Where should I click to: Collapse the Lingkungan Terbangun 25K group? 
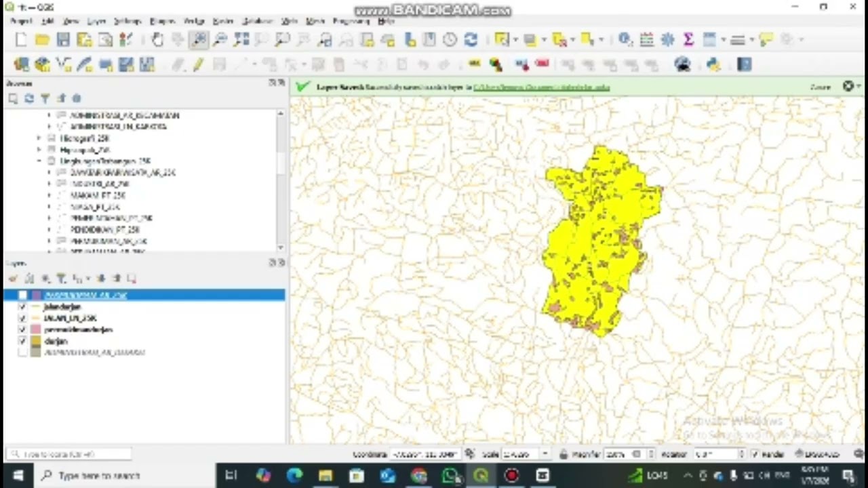(x=39, y=161)
